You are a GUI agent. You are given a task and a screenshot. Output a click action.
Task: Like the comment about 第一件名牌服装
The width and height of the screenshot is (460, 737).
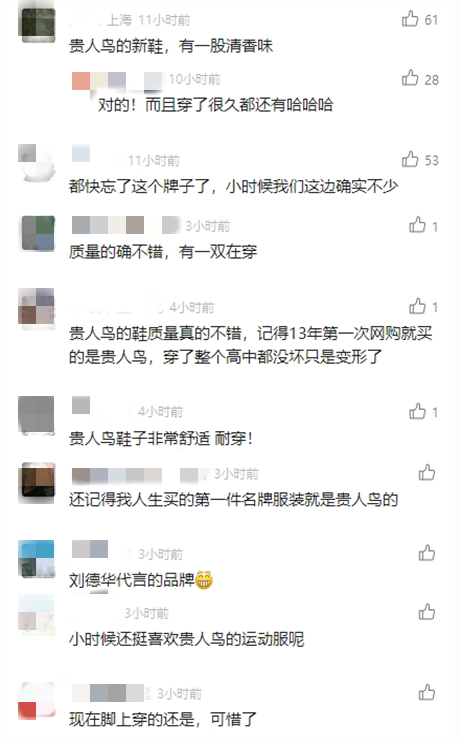[427, 473]
